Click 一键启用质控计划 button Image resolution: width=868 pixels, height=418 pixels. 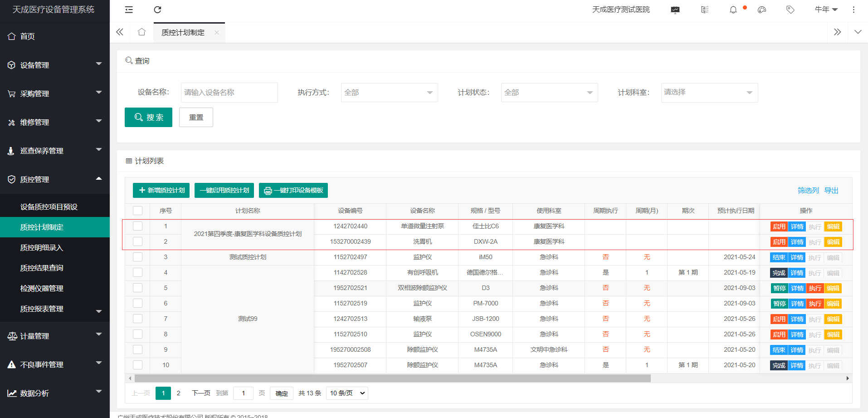(x=224, y=191)
